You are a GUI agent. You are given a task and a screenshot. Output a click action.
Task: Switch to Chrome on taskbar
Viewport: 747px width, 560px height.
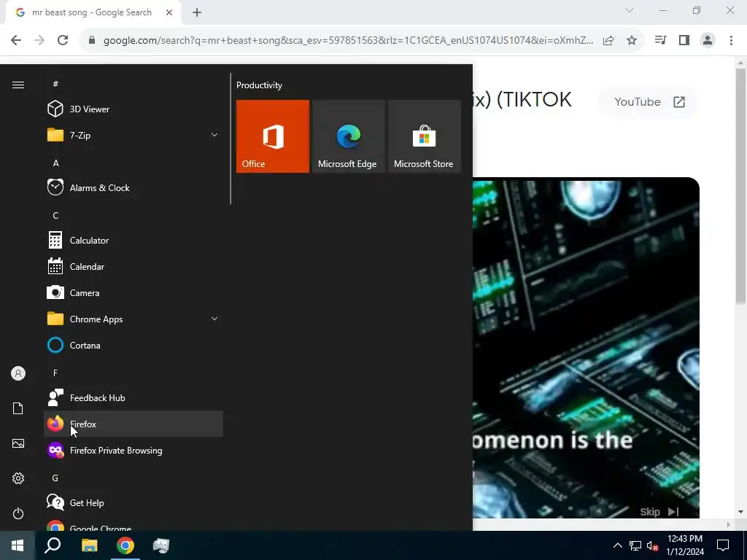coord(125,545)
